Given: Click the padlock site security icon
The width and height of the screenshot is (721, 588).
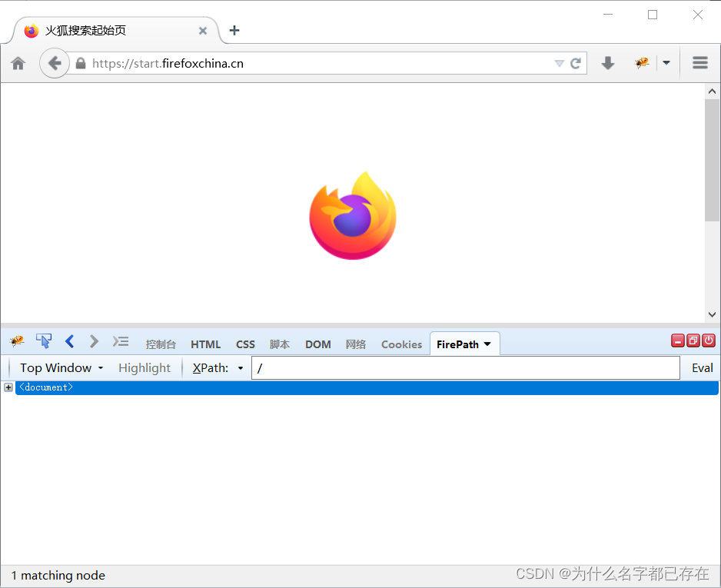Looking at the screenshot, I should (x=81, y=63).
